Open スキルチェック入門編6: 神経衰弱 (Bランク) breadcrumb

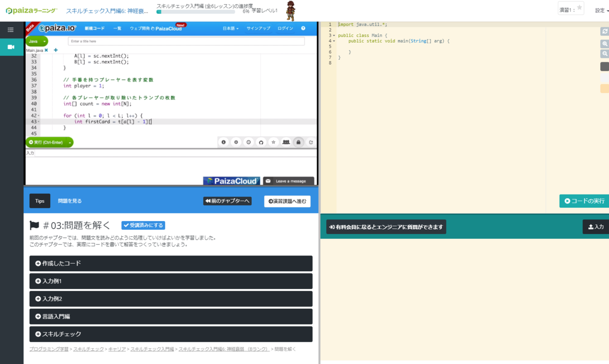pyautogui.click(x=224, y=349)
